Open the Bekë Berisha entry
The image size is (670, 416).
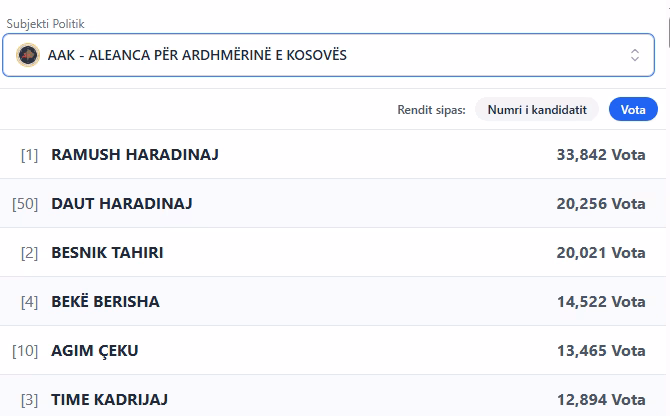(x=105, y=302)
